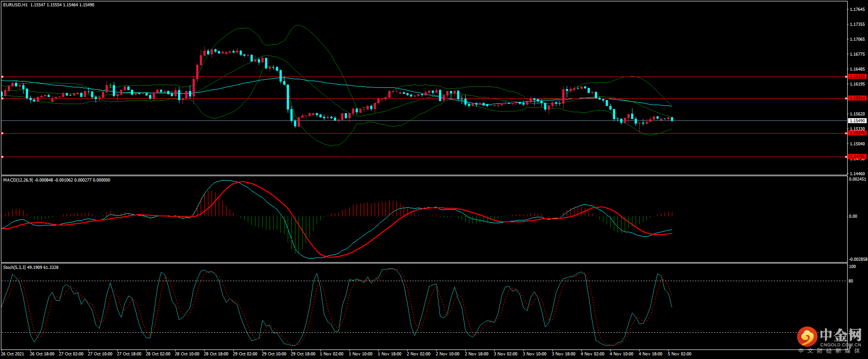Click the Stoch(5,3,3) indicator label
The image size is (868, 359).
14,268
